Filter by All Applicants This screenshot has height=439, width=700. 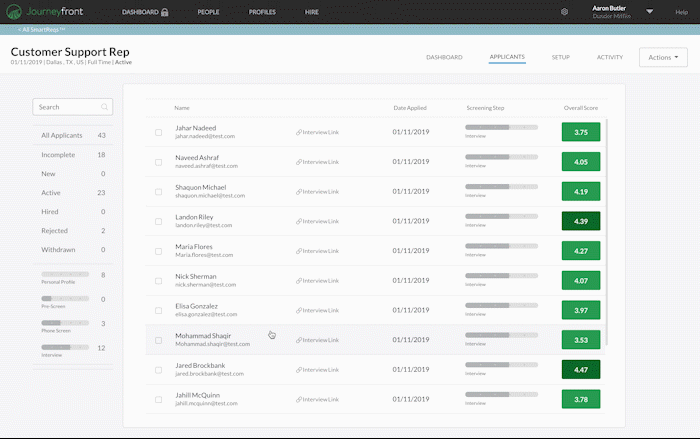tap(73, 135)
